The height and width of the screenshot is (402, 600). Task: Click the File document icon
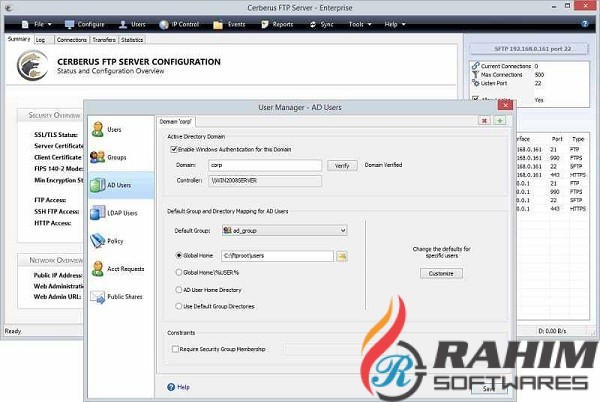coord(25,24)
